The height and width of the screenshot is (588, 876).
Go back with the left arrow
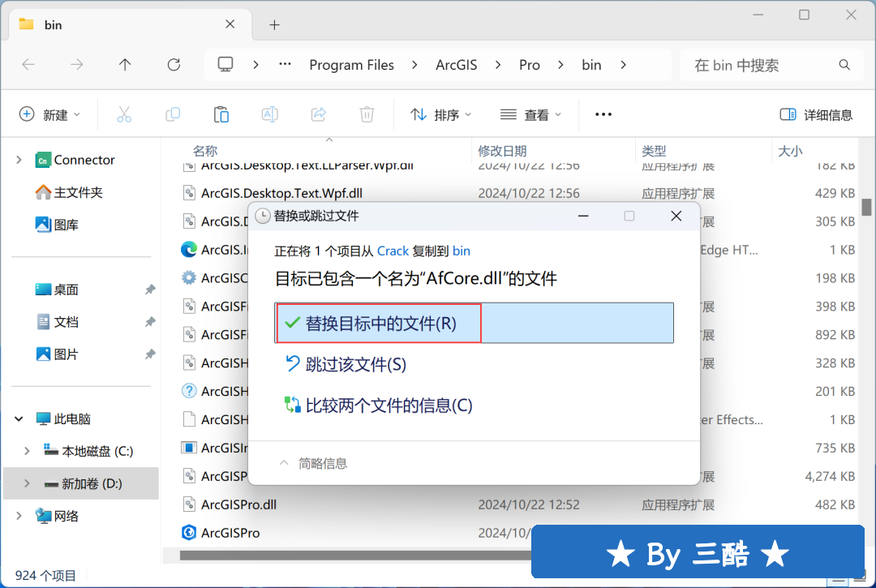pos(28,65)
